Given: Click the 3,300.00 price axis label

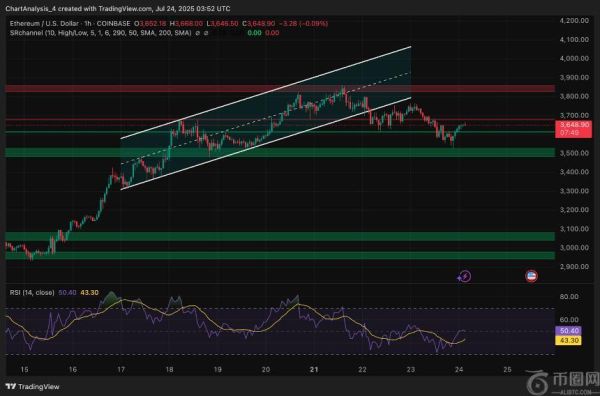Looking at the screenshot, I should tap(574, 191).
